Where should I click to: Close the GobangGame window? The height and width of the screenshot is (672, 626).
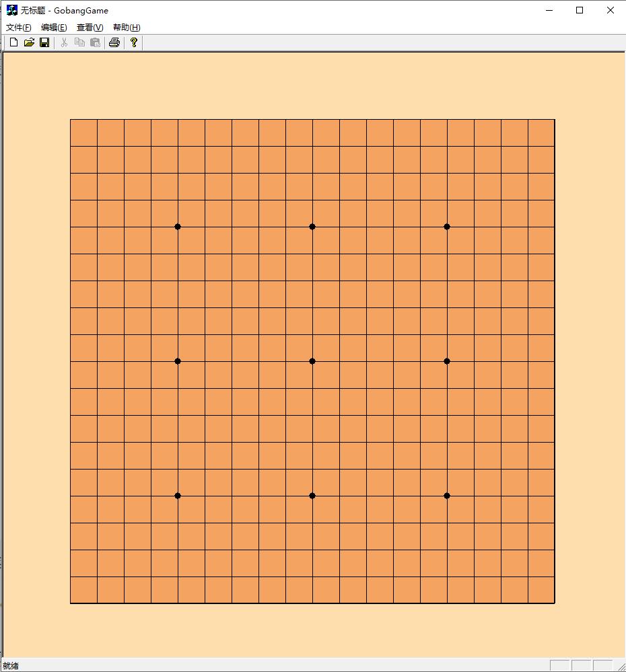[610, 10]
